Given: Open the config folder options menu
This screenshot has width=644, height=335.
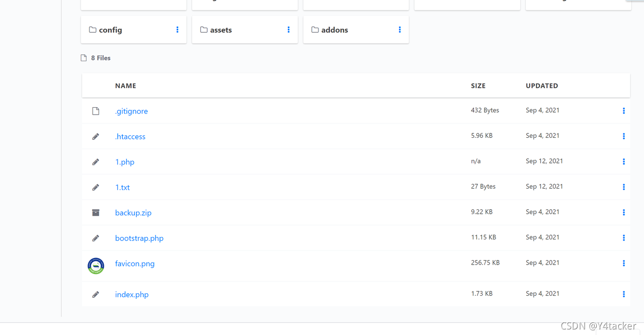Looking at the screenshot, I should (x=177, y=30).
